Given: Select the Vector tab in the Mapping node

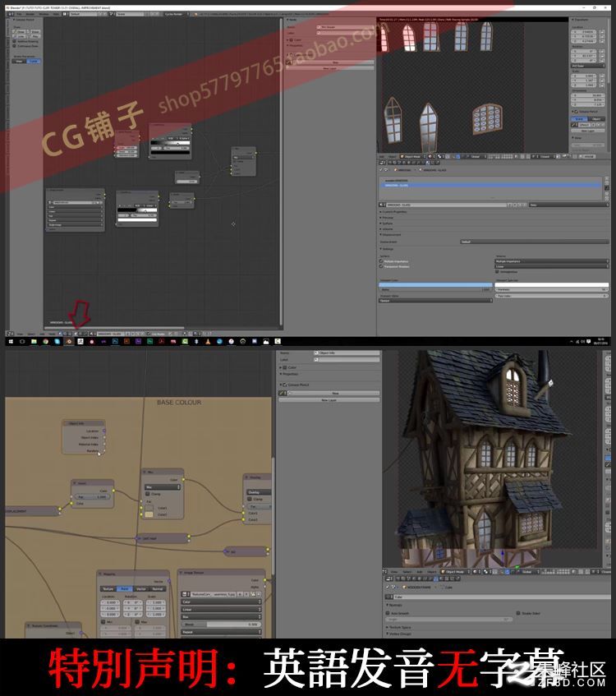Looking at the screenshot, I should point(141,589).
